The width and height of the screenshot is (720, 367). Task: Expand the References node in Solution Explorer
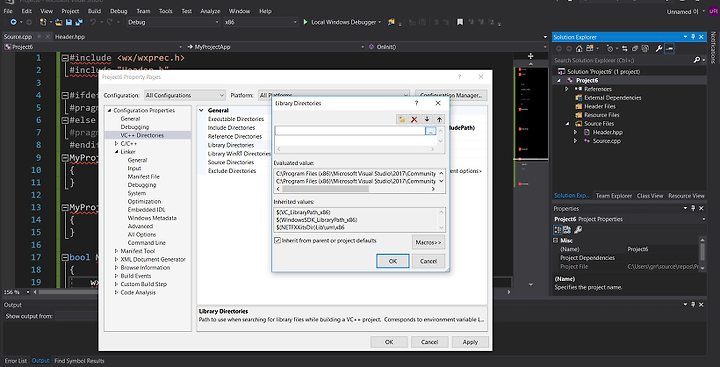(x=567, y=89)
